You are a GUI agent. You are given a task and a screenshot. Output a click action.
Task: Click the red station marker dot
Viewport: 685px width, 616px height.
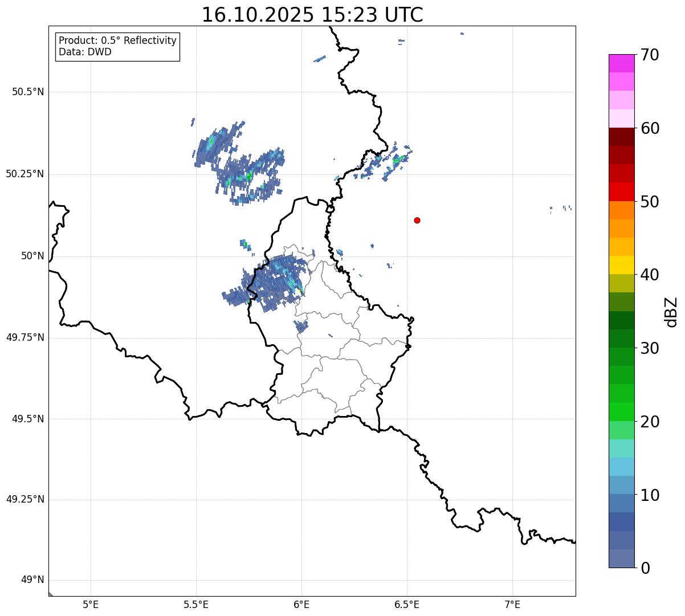point(417,221)
